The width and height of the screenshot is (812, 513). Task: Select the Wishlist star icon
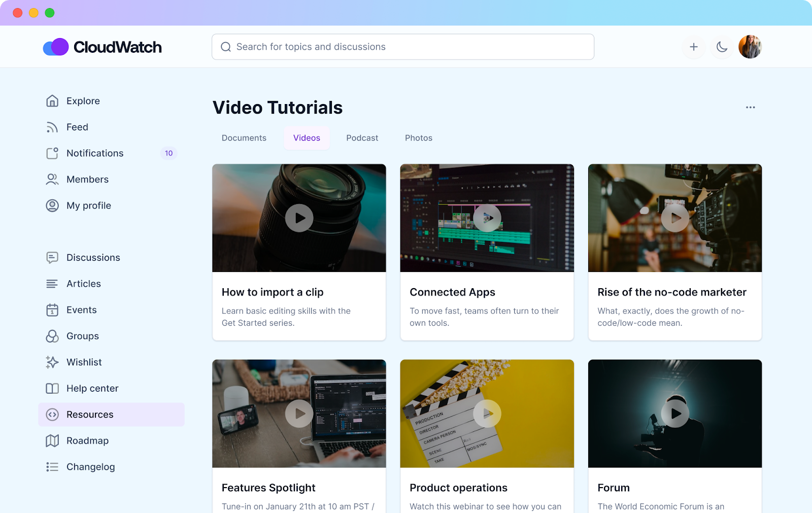click(x=52, y=362)
